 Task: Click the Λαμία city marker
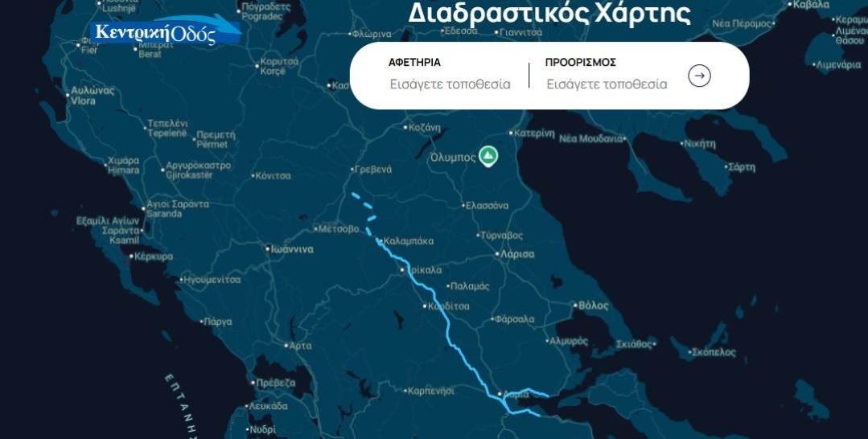[x=500, y=394]
